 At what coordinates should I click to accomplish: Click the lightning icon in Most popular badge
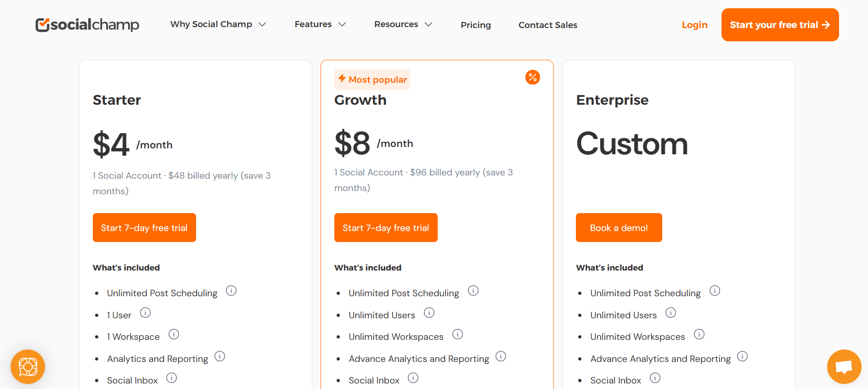coord(342,79)
